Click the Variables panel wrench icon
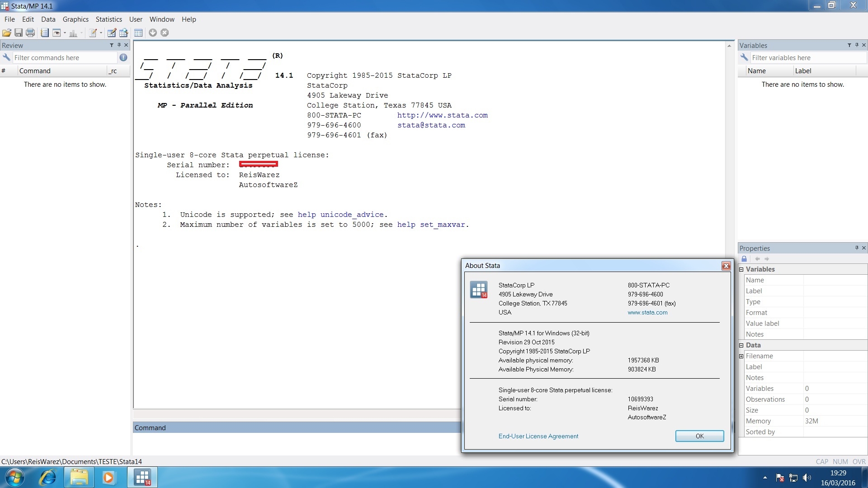This screenshot has height=488, width=868. pos(744,57)
